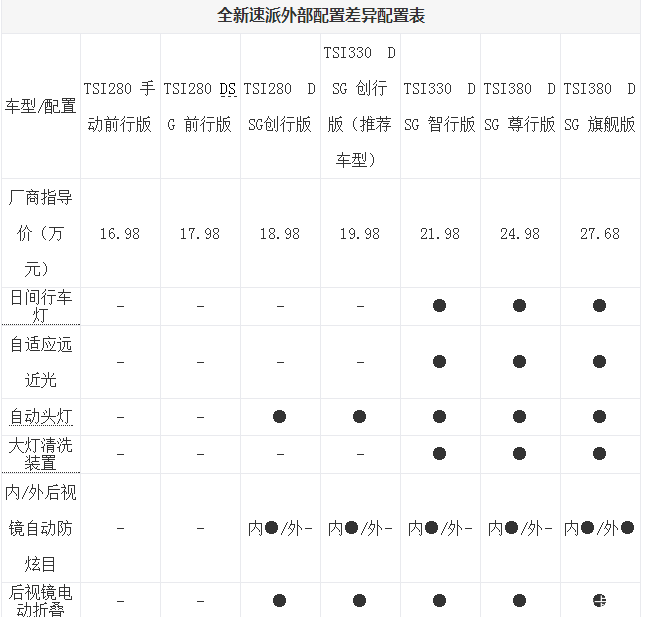
Task: Click 后视镜电动折叠 patterned dot under 旗舰版
Action: coord(599,601)
